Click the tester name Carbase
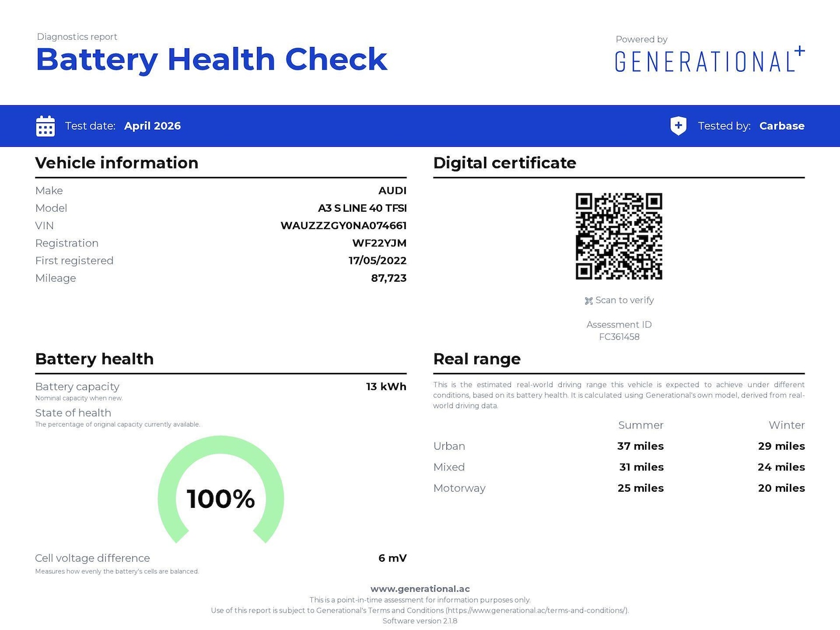Viewport: 840px width, 630px height. click(782, 126)
